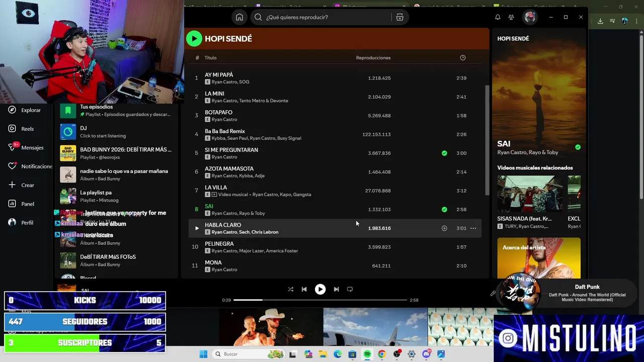Open browser media controls icon
The height and width of the screenshot is (362, 644).
[x=612, y=21]
